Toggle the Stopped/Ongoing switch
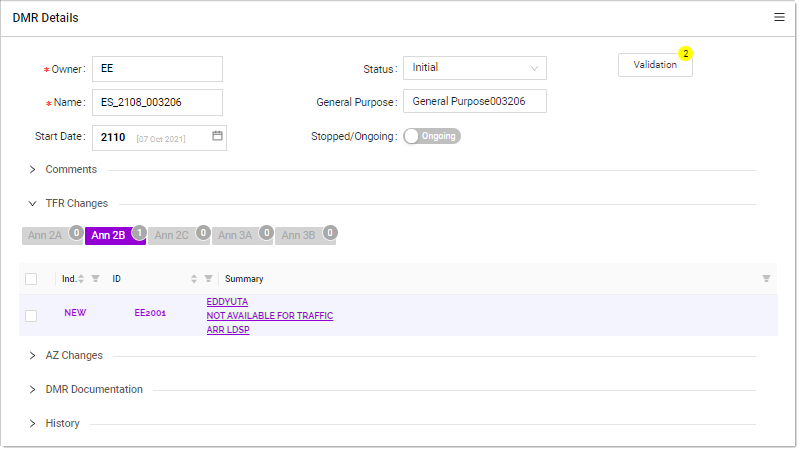The image size is (800, 451). pos(432,136)
